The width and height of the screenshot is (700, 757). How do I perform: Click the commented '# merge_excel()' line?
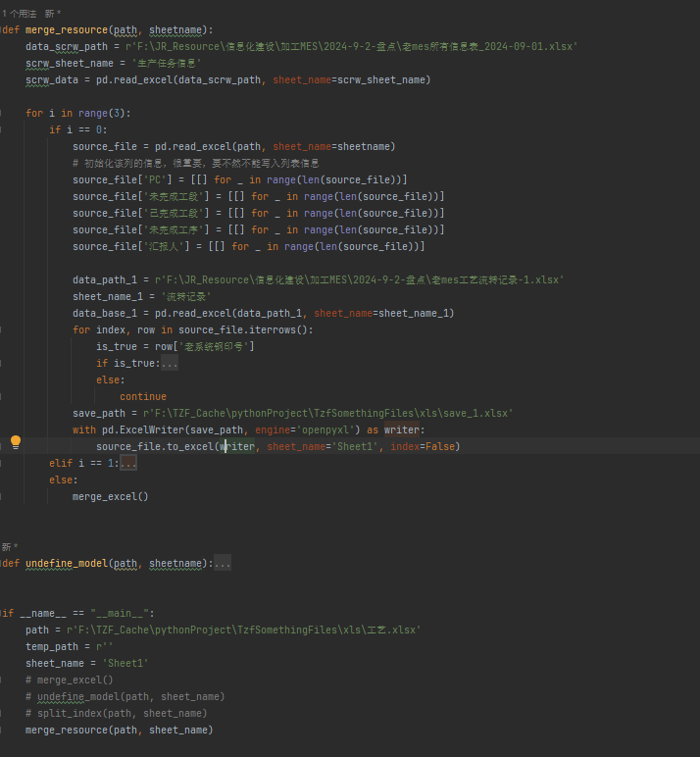[x=69, y=680]
